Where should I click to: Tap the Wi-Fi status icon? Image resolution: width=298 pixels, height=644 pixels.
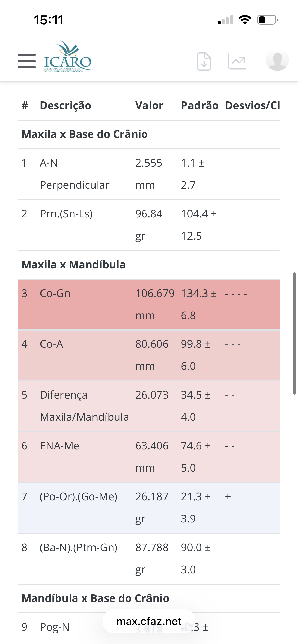pyautogui.click(x=245, y=20)
